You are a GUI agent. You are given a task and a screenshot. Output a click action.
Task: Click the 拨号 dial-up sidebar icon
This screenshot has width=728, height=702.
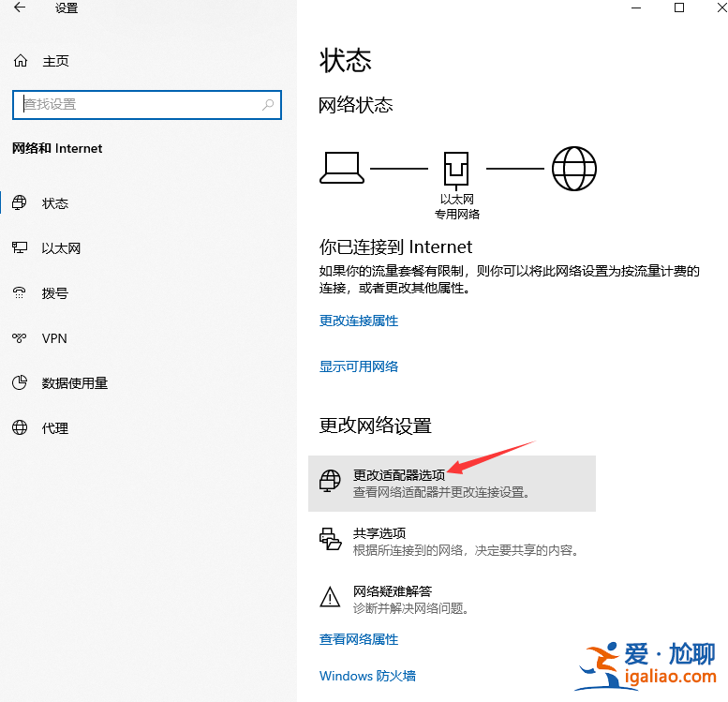pyautogui.click(x=20, y=292)
